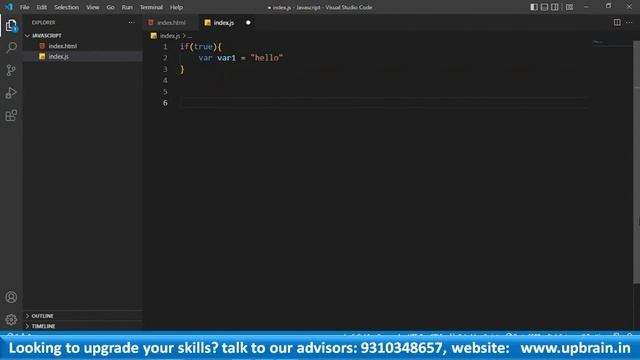
Task: Open the View menu
Action: (x=93, y=7)
